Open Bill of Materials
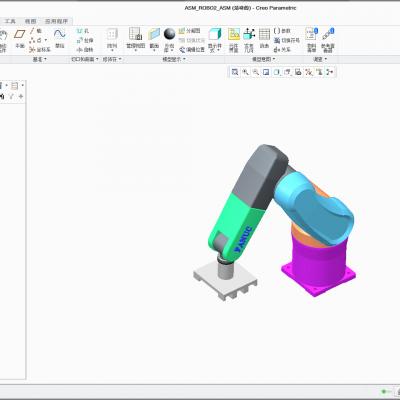Screen dimensions: 400x400 (x=311, y=40)
